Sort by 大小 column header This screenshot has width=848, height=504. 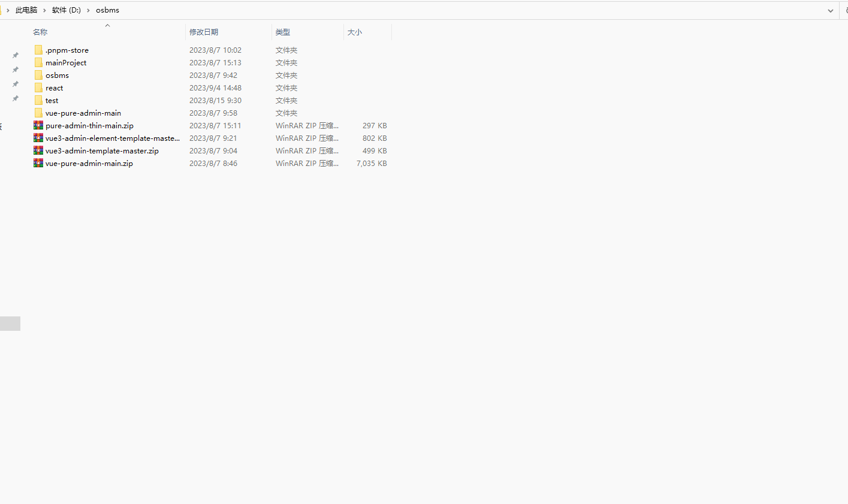[x=355, y=32]
